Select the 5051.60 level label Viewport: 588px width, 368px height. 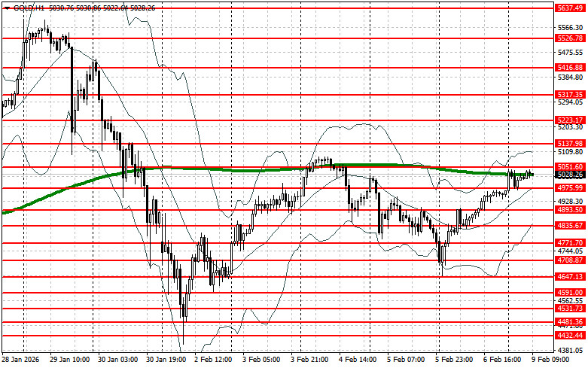click(568, 166)
